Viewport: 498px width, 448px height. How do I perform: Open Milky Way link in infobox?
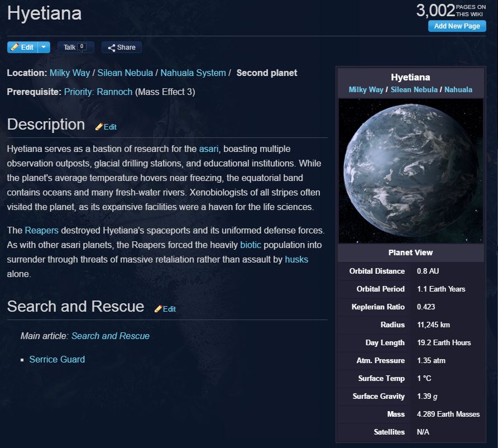[366, 89]
